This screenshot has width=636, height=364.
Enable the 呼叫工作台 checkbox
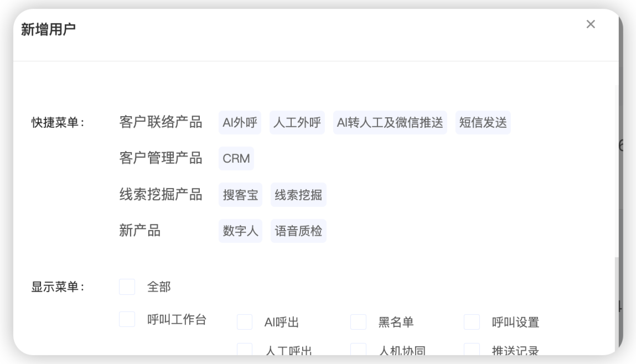[x=127, y=319]
